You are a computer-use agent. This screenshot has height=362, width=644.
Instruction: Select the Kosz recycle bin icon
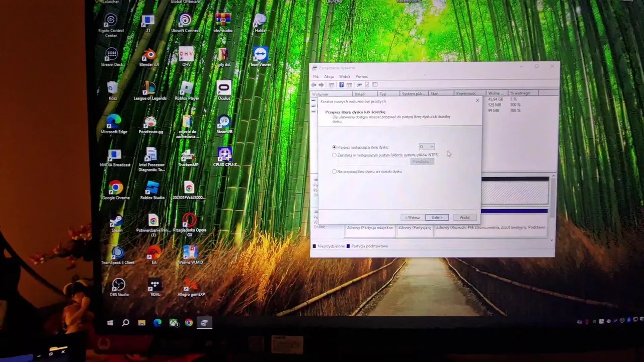click(112, 91)
